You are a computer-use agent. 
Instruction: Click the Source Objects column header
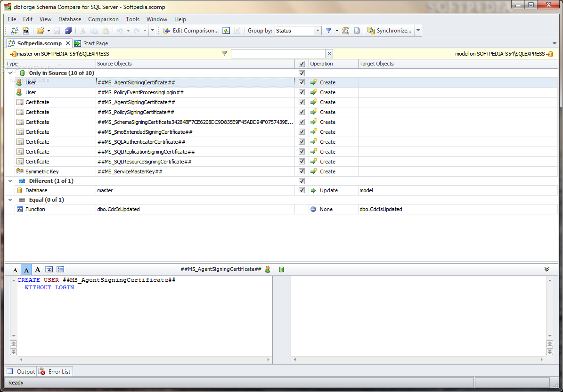(196, 64)
